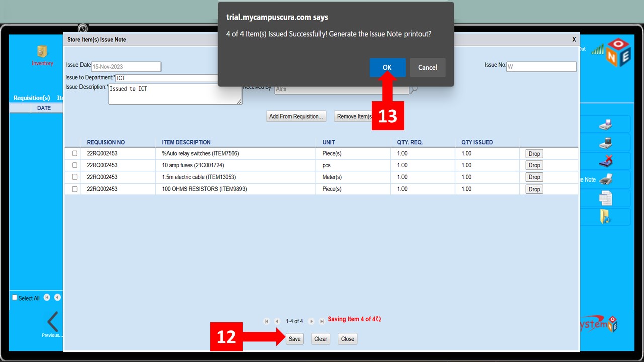Open the Inventory module safe icon
This screenshot has height=362, width=644.
(x=42, y=52)
